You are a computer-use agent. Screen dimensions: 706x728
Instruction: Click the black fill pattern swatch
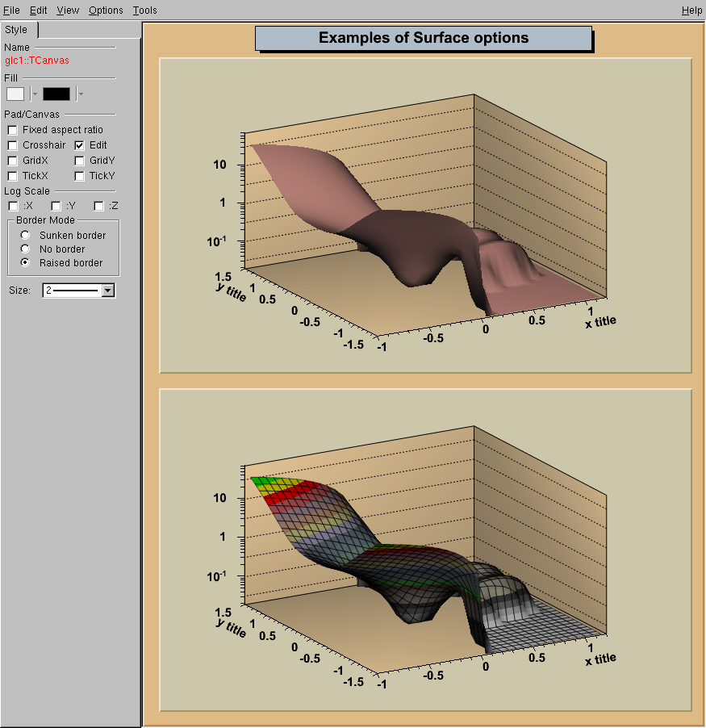pyautogui.click(x=56, y=94)
